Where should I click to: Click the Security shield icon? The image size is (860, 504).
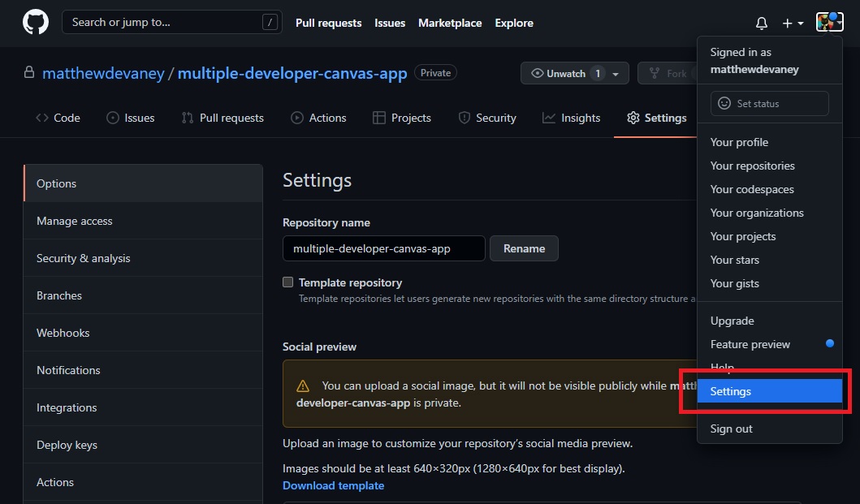pyautogui.click(x=463, y=118)
